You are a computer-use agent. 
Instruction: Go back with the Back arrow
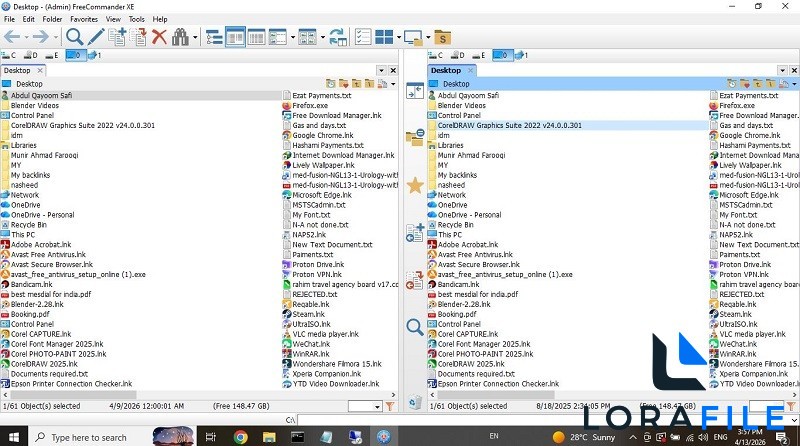(12, 37)
